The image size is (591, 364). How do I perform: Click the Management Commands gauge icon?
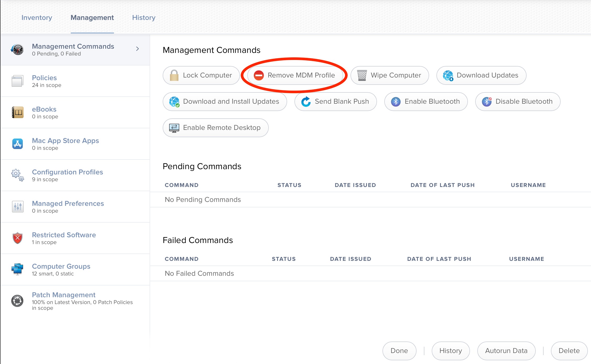(18, 49)
